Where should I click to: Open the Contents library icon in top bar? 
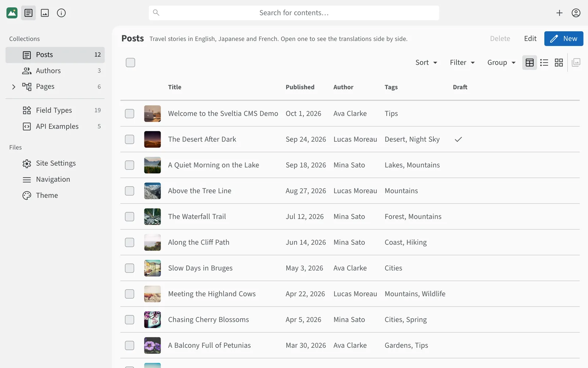(x=28, y=13)
